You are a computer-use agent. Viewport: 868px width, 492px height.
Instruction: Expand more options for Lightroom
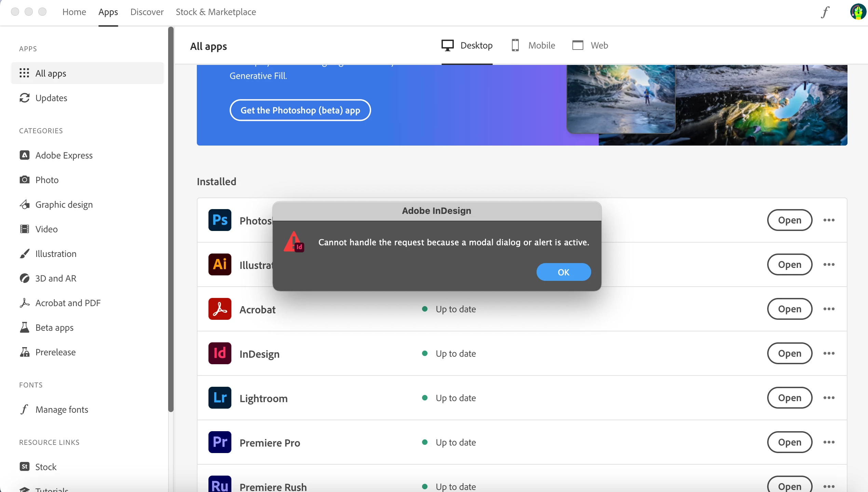coord(829,398)
